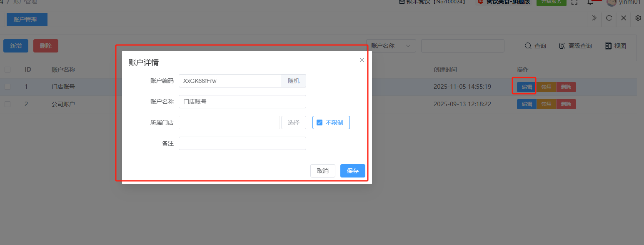This screenshot has height=245, width=644.
Task: Switch to the 账户管理 tab
Action: point(25,20)
